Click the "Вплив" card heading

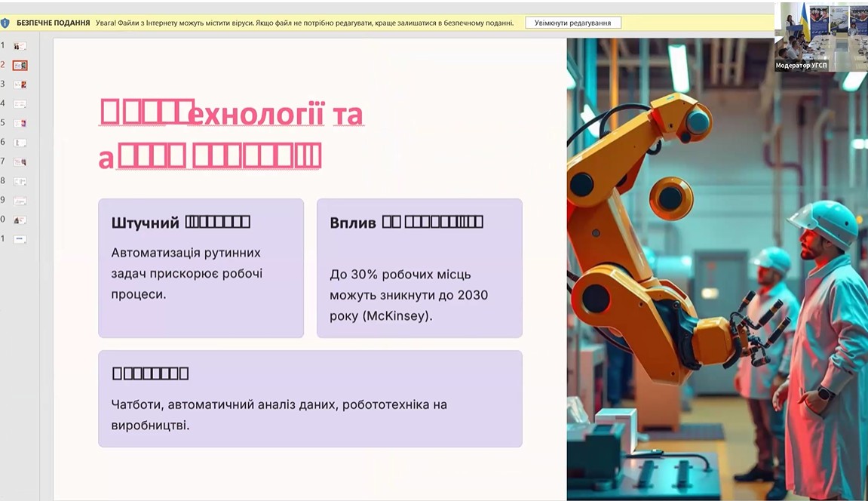coord(406,223)
